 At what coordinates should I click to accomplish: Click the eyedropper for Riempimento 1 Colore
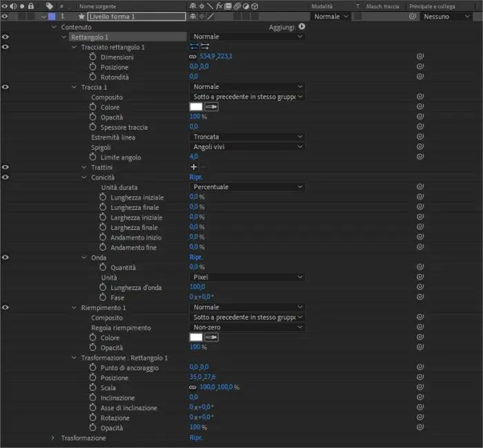pos(211,338)
